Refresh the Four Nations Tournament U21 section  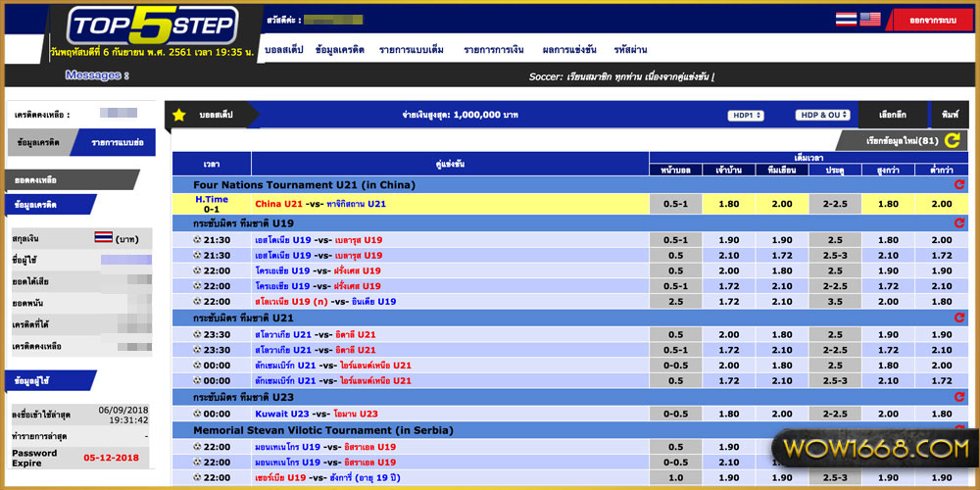pos(958,184)
